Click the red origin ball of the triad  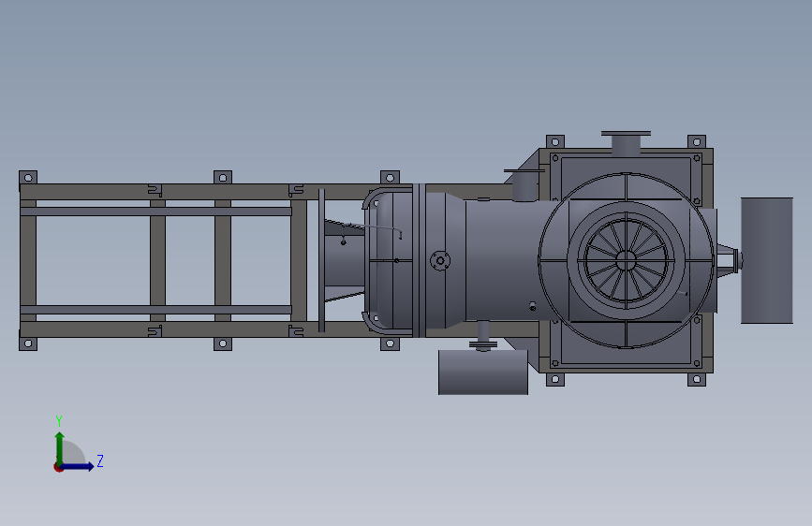coord(58,467)
